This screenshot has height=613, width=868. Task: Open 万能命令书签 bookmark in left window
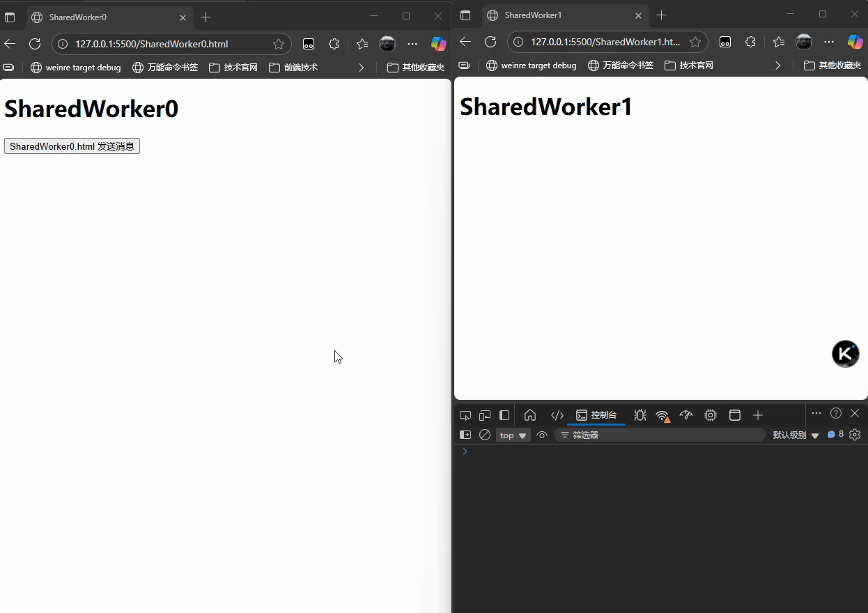[165, 68]
